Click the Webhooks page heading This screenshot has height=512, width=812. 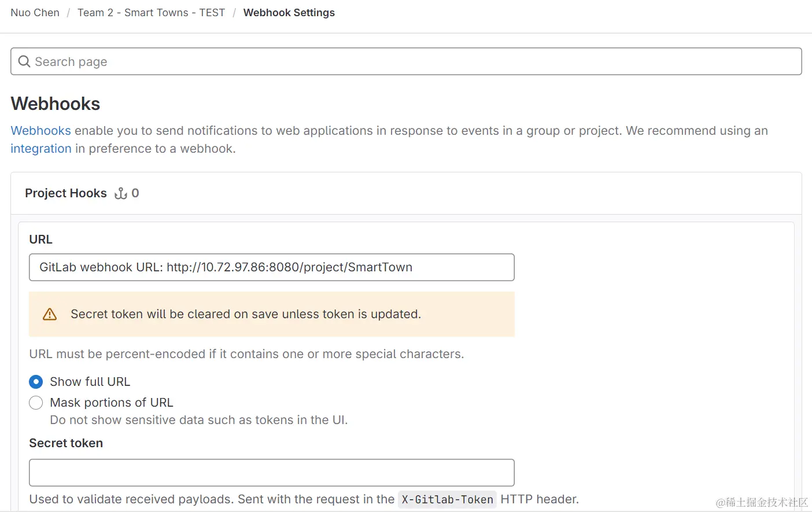click(56, 104)
